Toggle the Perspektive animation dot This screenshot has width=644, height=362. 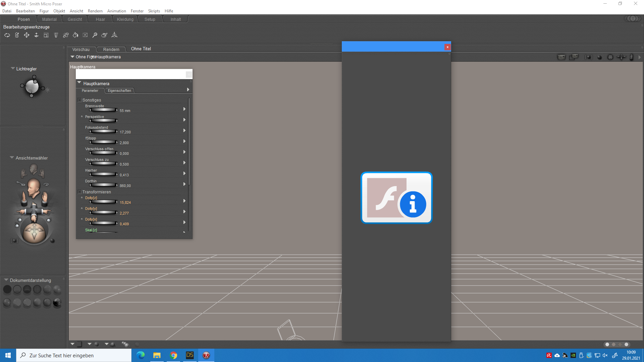82,117
